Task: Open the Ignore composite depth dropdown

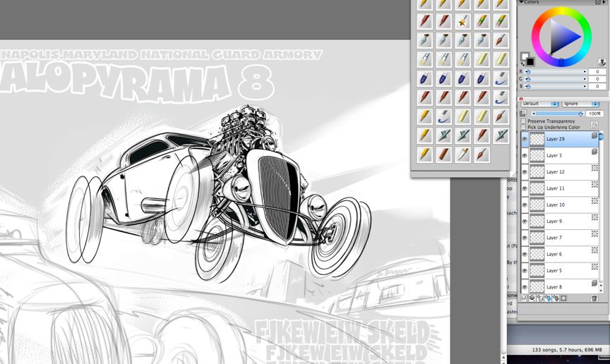Action: [580, 104]
